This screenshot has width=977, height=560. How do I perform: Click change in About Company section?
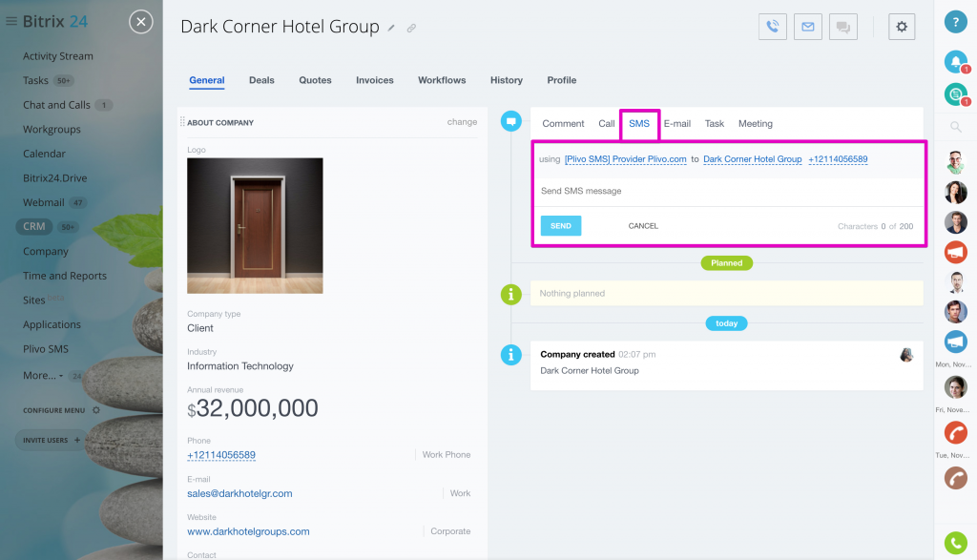pos(463,122)
